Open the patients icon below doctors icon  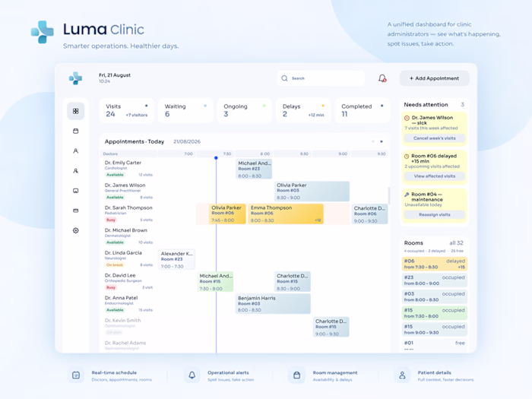tap(76, 171)
